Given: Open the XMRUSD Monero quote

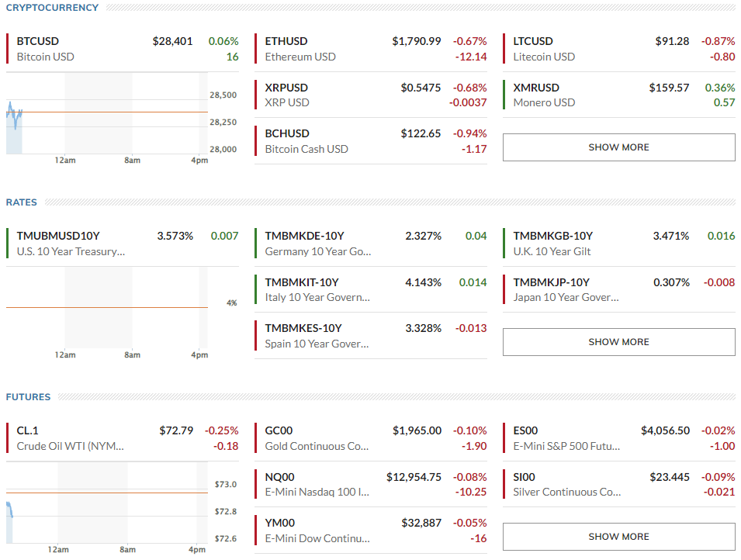Looking at the screenshot, I should 536,88.
